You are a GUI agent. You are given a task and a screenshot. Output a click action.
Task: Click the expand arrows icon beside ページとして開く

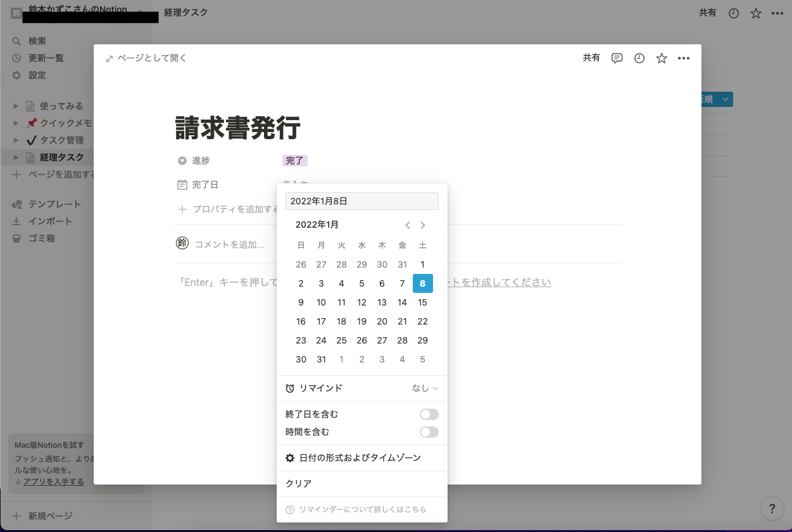(x=110, y=58)
